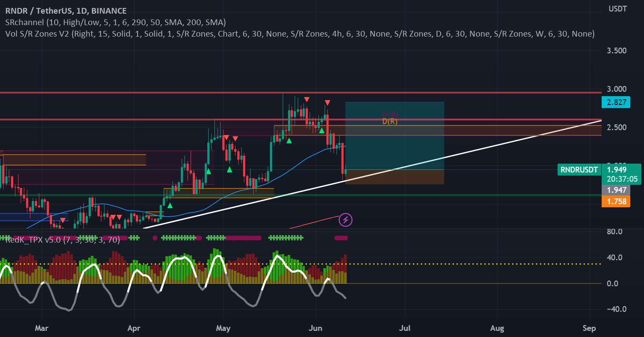Viewport: 644px width, 337px height.
Task: Click the 80.0 oscillator scale label
Action: (615, 231)
